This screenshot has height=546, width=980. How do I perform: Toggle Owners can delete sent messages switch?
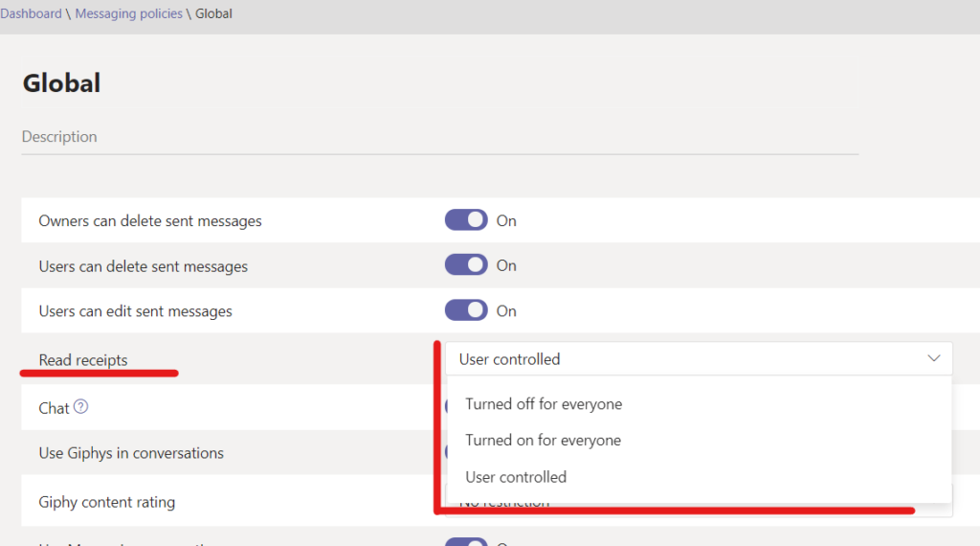click(x=466, y=220)
